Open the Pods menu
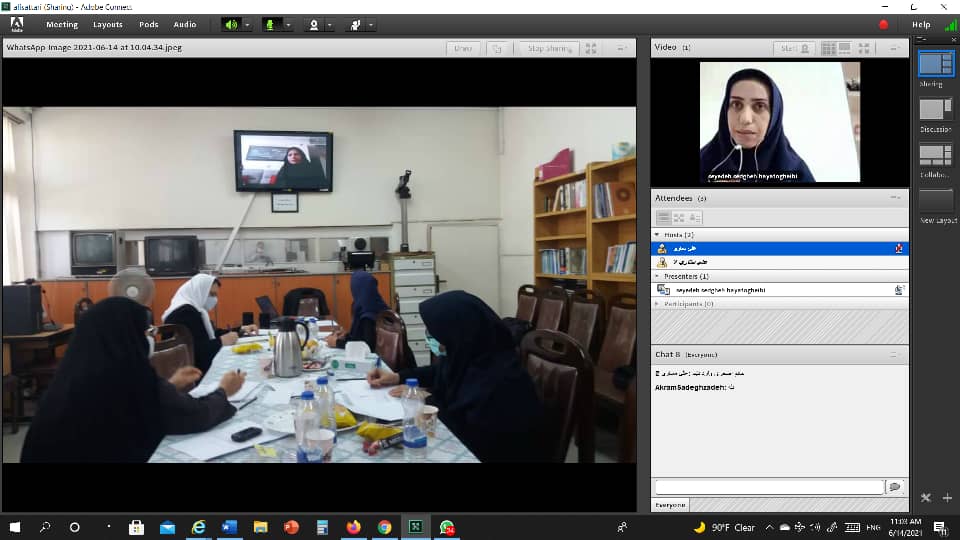Image resolution: width=960 pixels, height=540 pixels. point(149,24)
